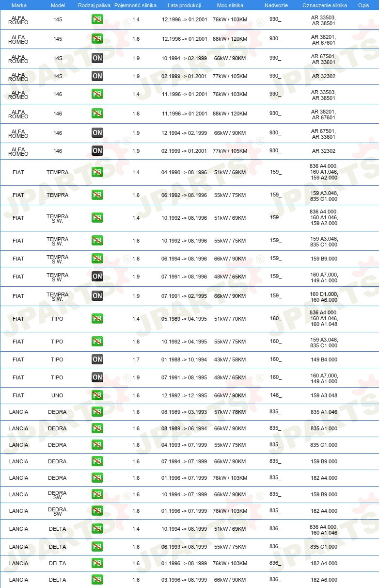Click petrol icon for Tempra S.W. 1.4 row
This screenshot has height=588, width=379.
tap(97, 218)
